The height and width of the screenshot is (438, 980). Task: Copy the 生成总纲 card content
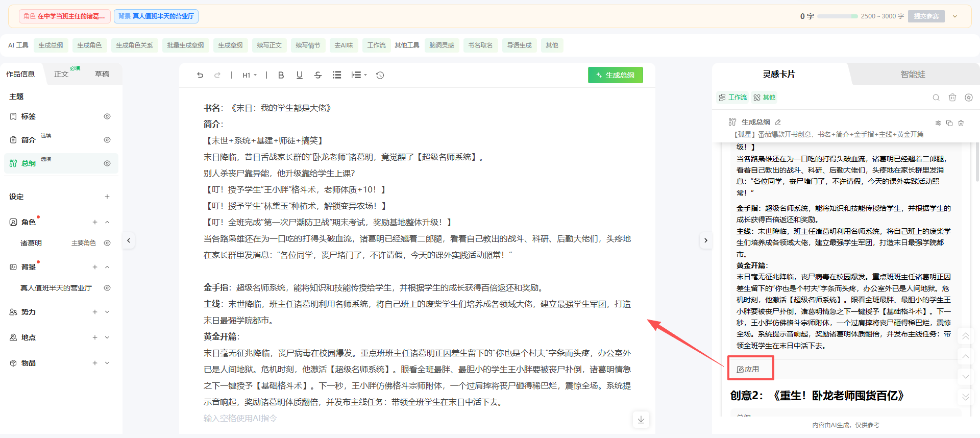[949, 123]
